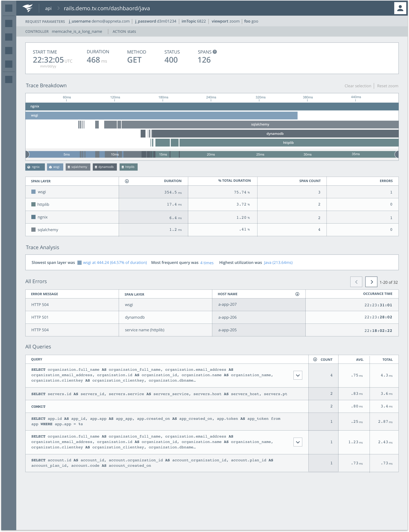
Task: Click the sort icon beside COUNT column header
Action: (x=315, y=359)
